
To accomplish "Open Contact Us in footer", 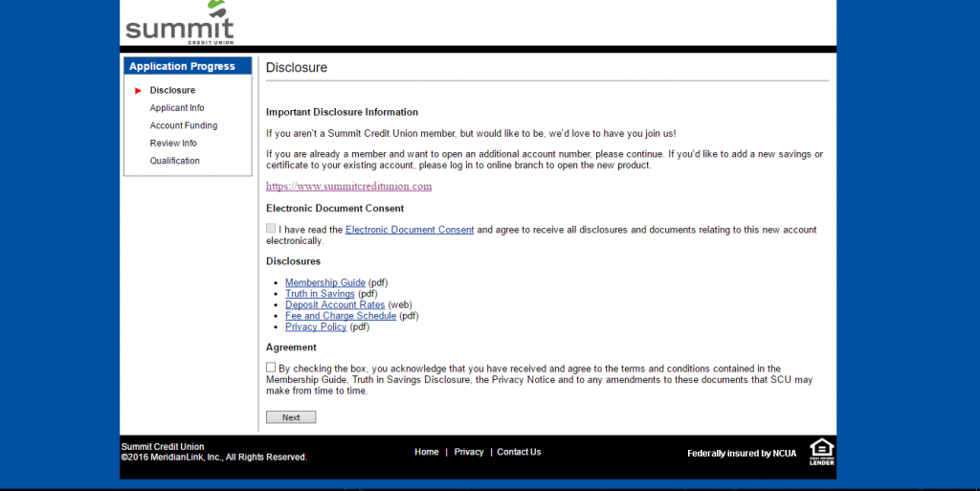I will [519, 452].
